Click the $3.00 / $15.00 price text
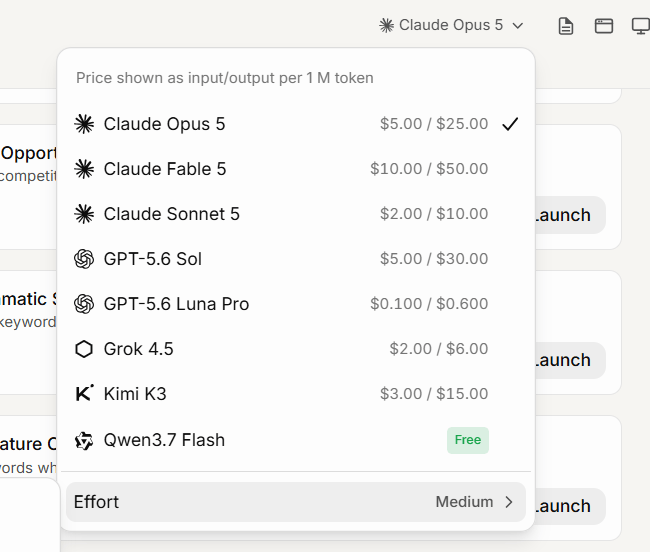650x552 pixels. click(x=434, y=394)
